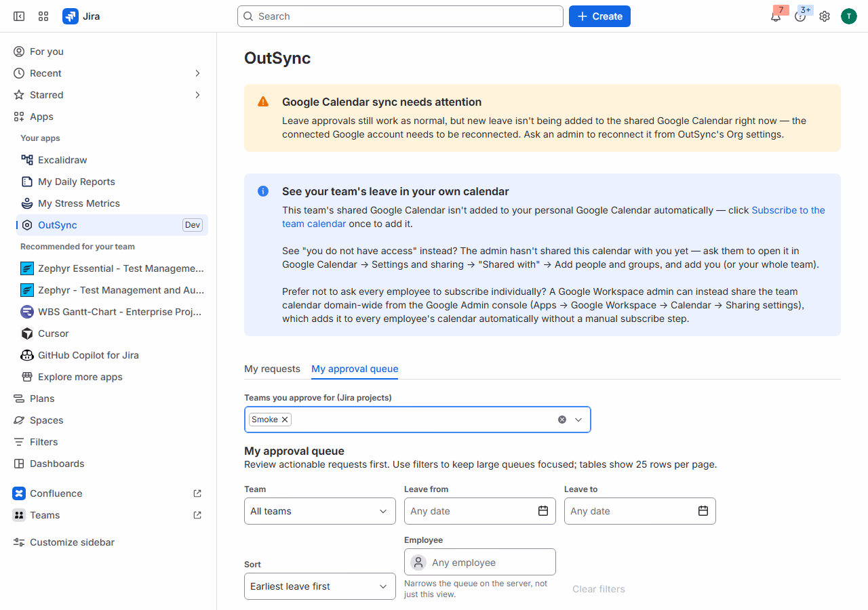Click the Clear filters button
The image size is (868, 610).
coord(599,589)
